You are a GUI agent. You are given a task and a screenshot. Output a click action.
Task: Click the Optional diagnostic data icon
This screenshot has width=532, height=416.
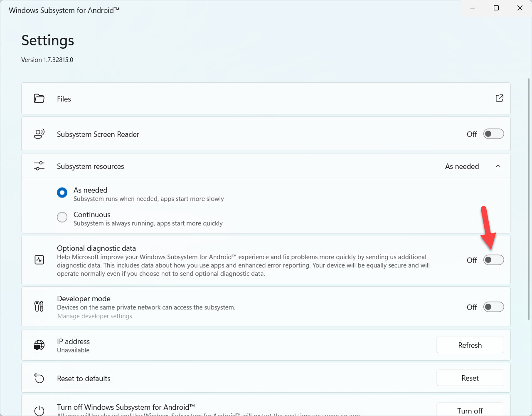pos(39,260)
